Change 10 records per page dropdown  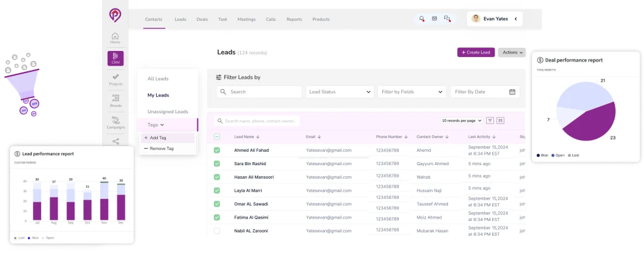(x=461, y=121)
